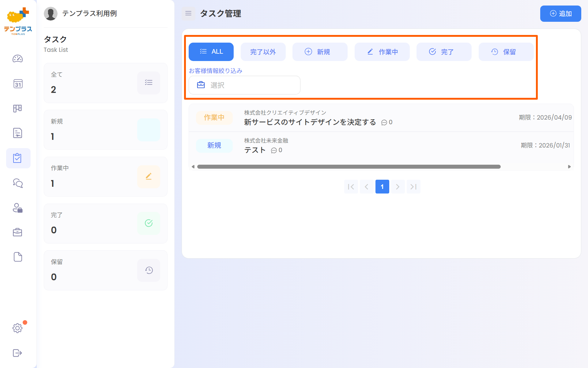Click comment icon on サイトデザイン task
The width and height of the screenshot is (588, 368).
pyautogui.click(x=384, y=123)
